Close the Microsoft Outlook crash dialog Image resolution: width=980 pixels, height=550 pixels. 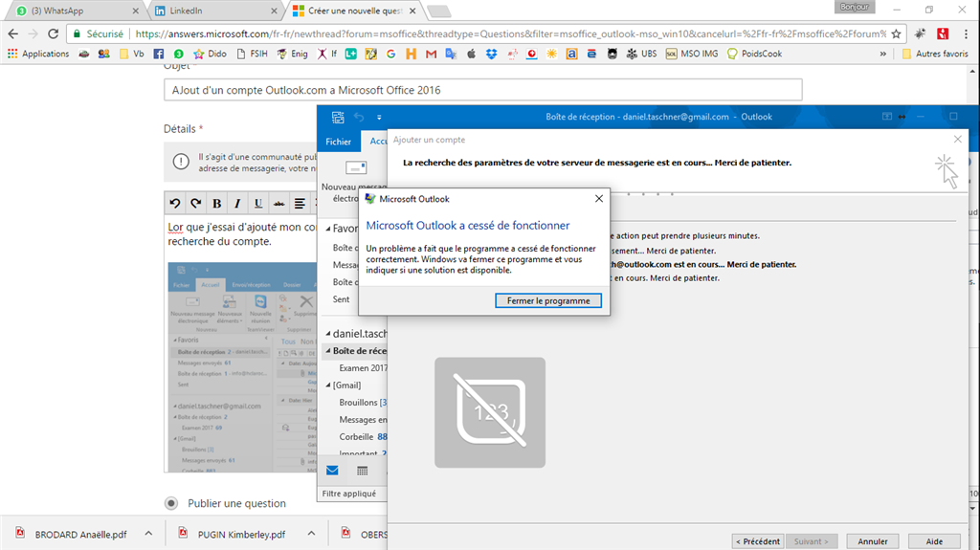click(599, 198)
